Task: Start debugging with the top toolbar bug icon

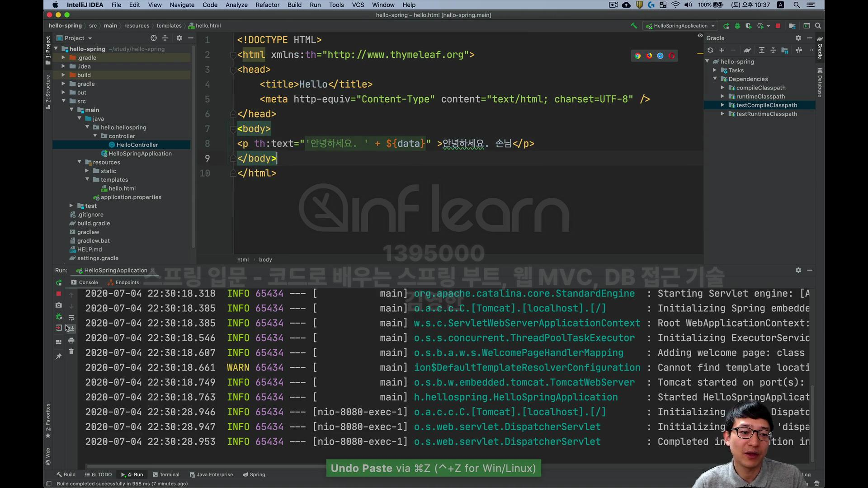Action: 737,26
